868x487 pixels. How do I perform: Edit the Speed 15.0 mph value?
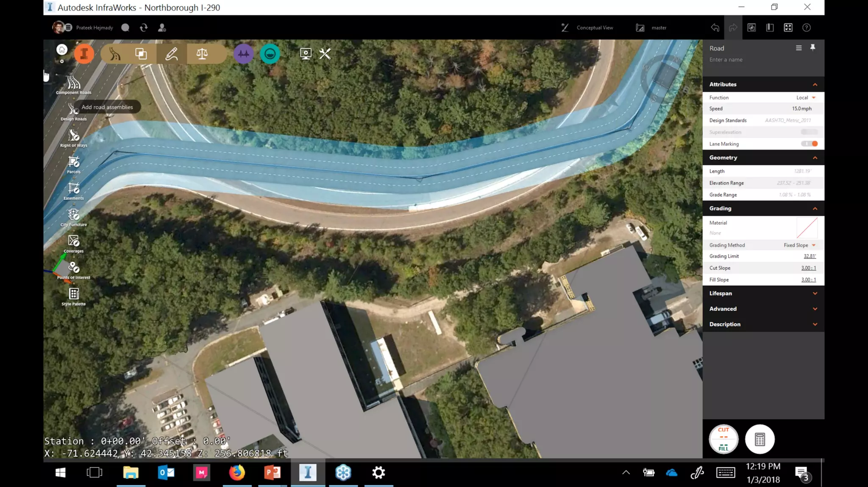click(x=802, y=108)
